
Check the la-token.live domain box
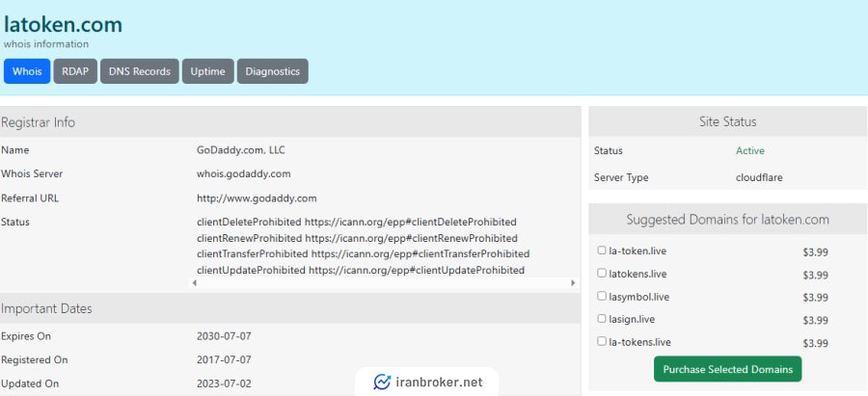pyautogui.click(x=602, y=251)
